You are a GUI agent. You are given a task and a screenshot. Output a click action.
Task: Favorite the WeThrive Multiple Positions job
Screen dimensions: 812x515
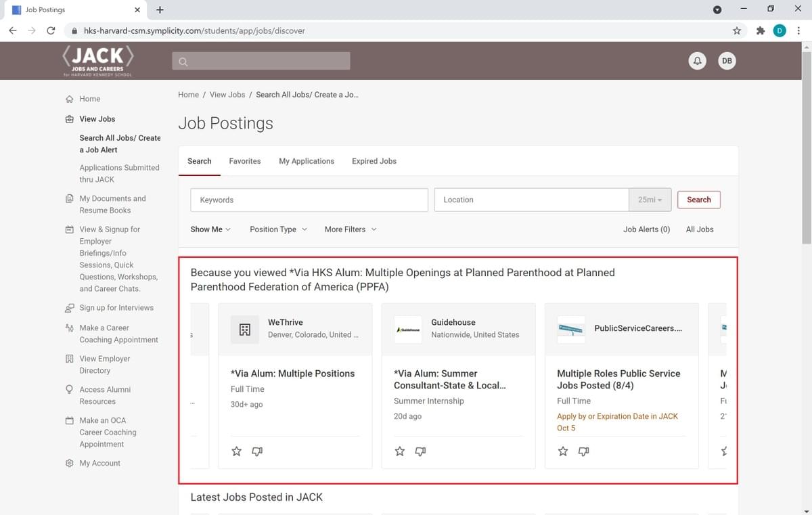tap(236, 451)
